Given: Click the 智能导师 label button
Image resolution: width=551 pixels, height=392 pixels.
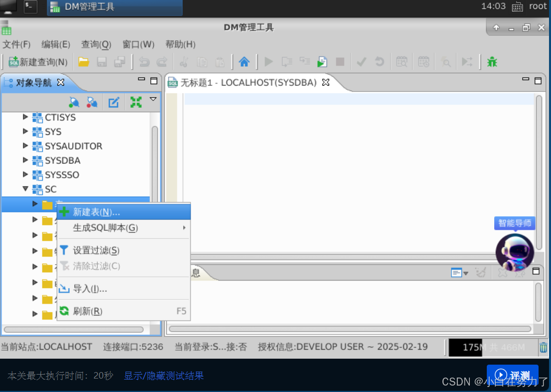Looking at the screenshot, I should [x=515, y=223].
